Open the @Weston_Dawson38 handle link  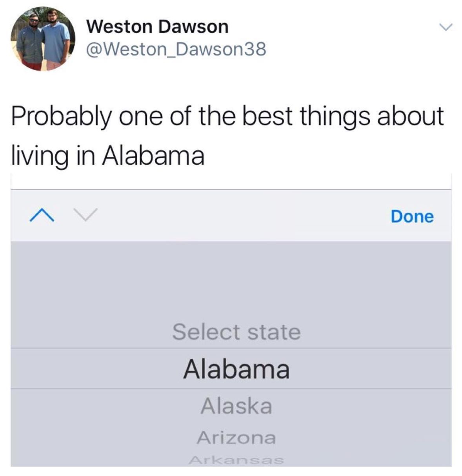click(x=176, y=49)
